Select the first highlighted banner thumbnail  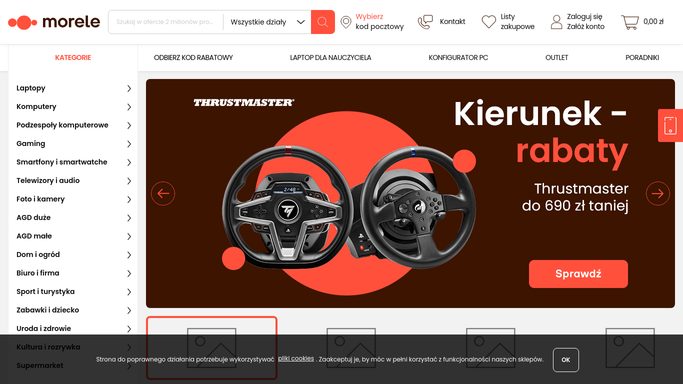point(212,347)
